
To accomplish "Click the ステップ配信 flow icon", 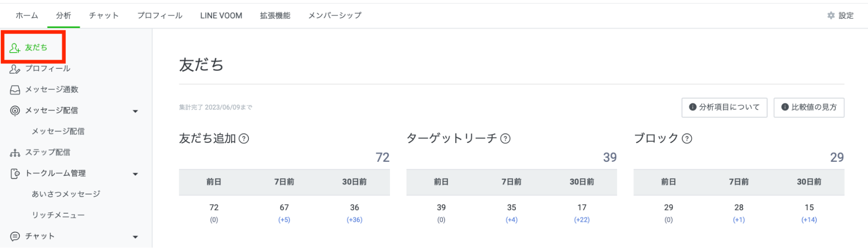I will click(15, 153).
